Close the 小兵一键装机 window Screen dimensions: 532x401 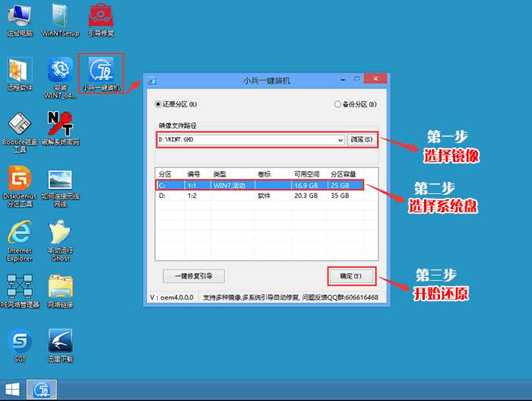click(x=375, y=79)
